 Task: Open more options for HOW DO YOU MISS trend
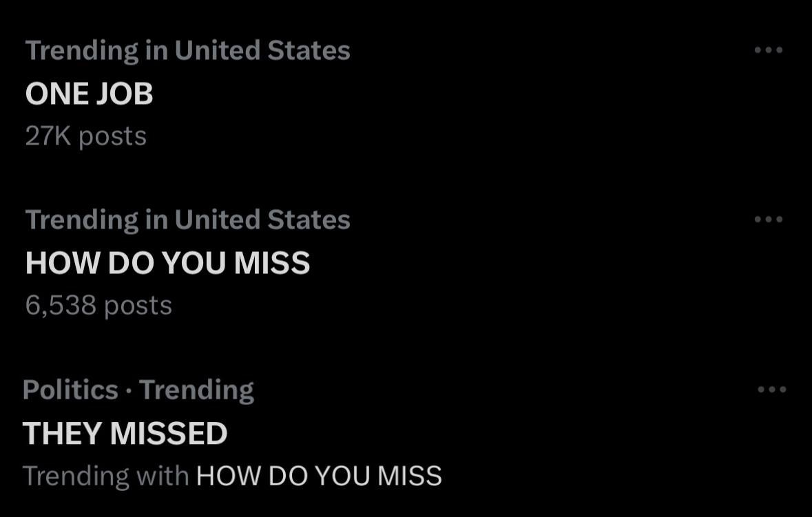(769, 220)
